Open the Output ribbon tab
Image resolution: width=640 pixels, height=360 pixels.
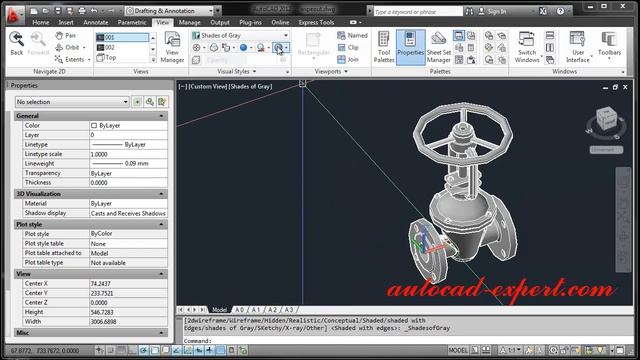click(x=220, y=22)
